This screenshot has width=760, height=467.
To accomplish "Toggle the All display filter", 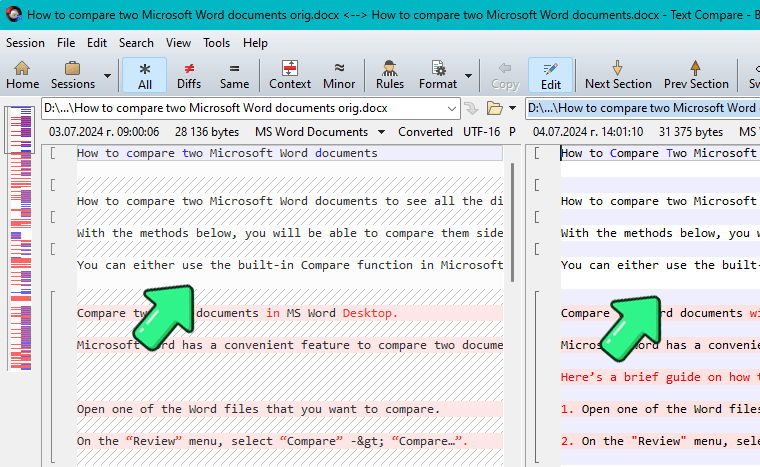I will point(144,75).
